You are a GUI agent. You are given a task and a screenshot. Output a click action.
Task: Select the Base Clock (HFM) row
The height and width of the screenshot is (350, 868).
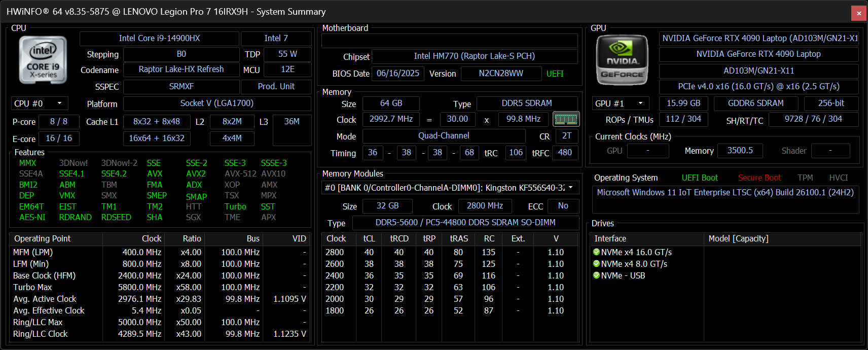160,275
